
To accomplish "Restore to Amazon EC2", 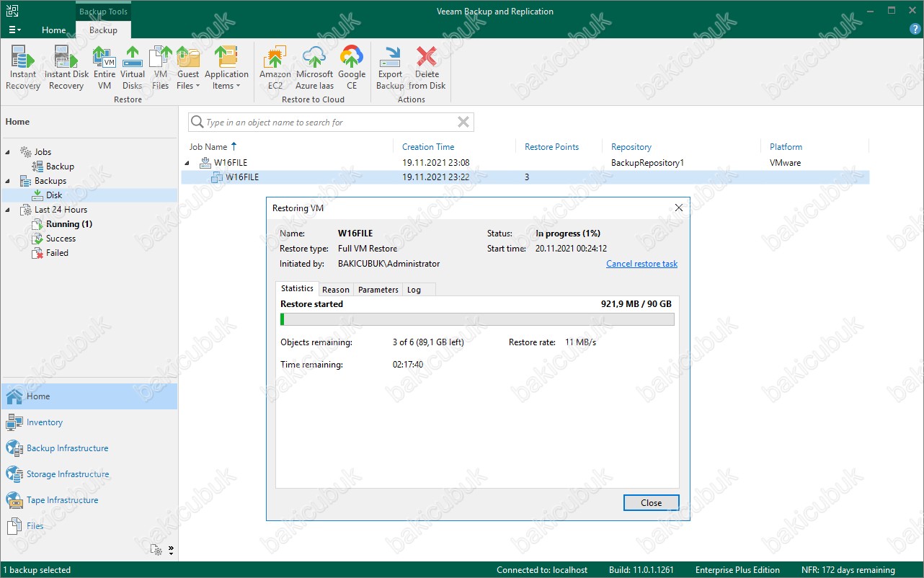I will pos(275,68).
